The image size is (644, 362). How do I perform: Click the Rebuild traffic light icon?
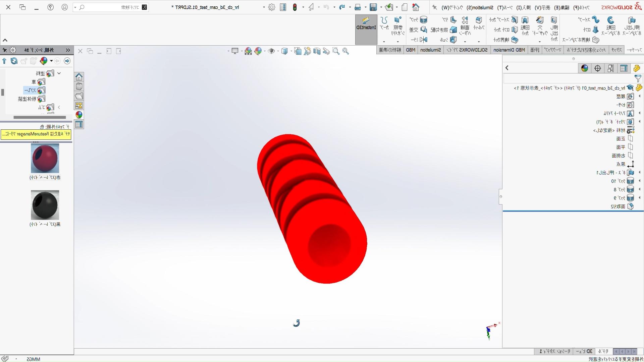[x=295, y=7]
